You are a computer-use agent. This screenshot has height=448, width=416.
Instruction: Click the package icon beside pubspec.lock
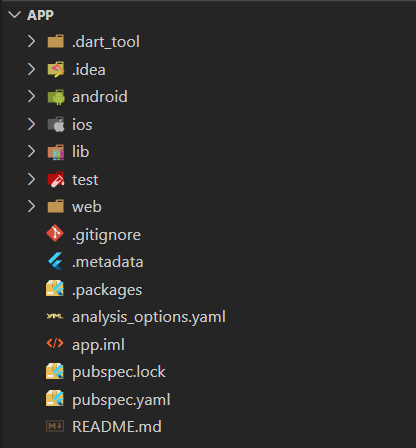[55, 371]
